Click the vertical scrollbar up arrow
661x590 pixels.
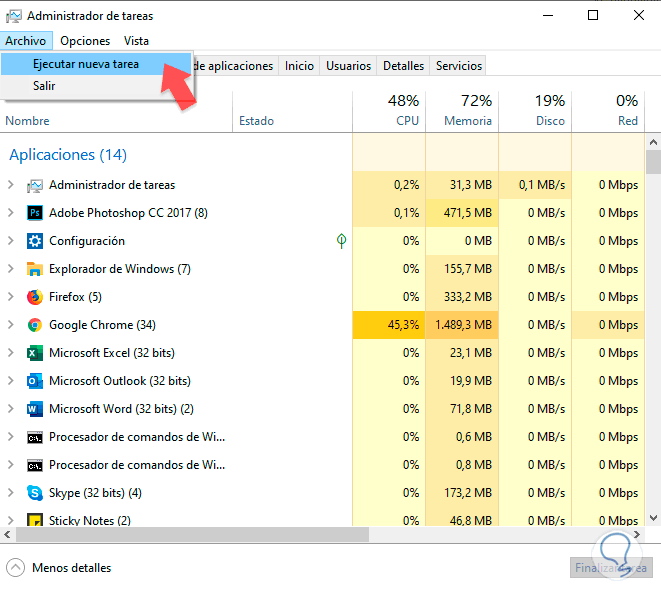point(653,142)
